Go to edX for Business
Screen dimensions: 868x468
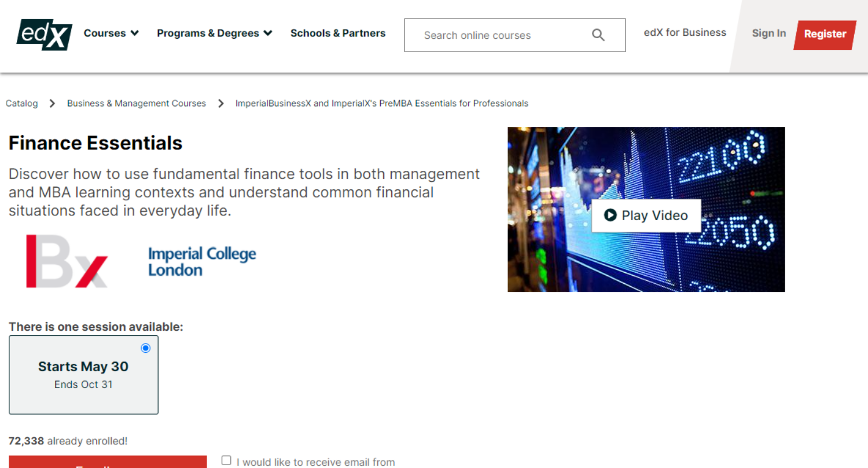[x=685, y=32]
